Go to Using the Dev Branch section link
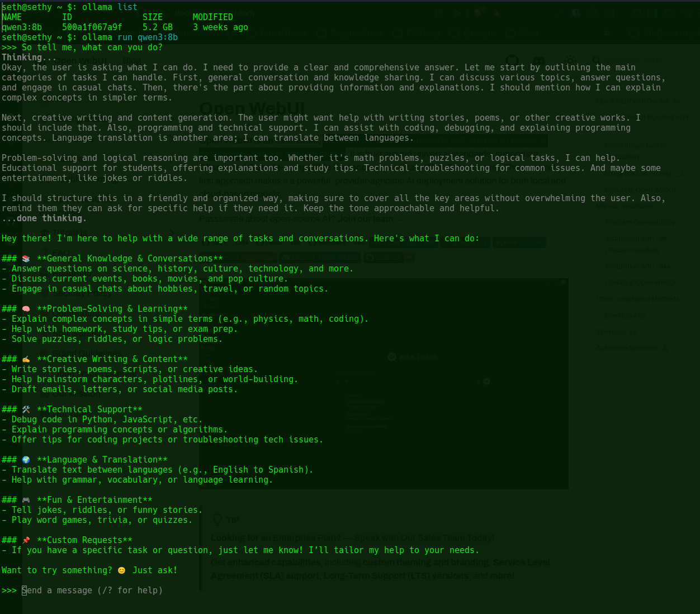700x614 pixels. 644,174
